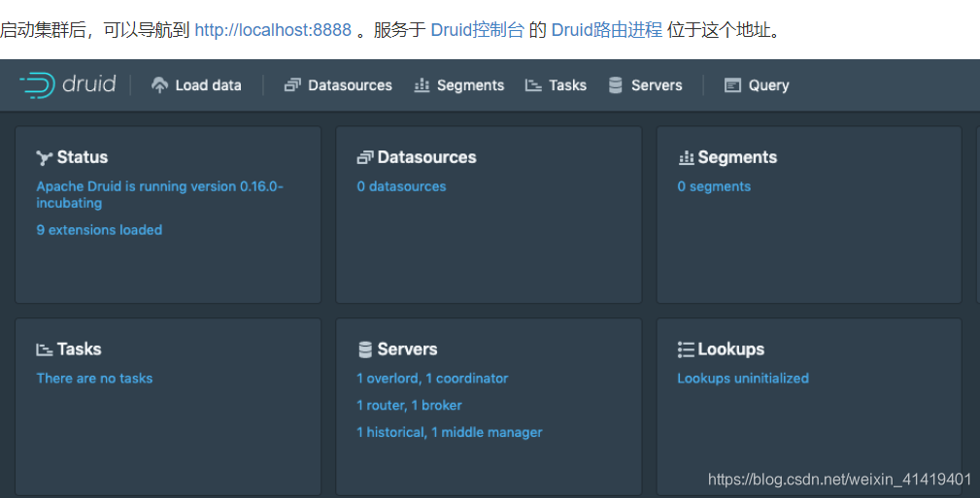Click the druid wordmark text
Image resolution: width=980 pixels, height=498 pixels.
pyautogui.click(x=88, y=83)
